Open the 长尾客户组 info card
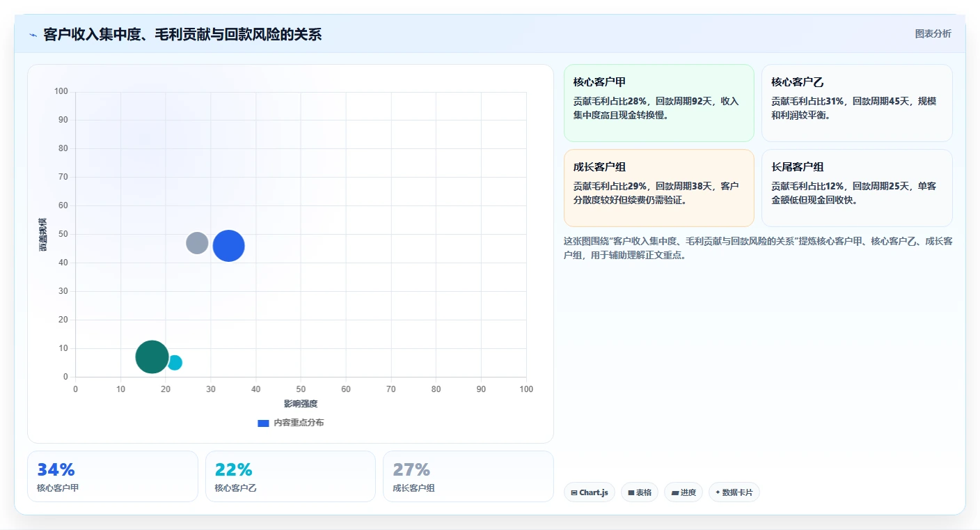980x530 pixels. coord(857,188)
